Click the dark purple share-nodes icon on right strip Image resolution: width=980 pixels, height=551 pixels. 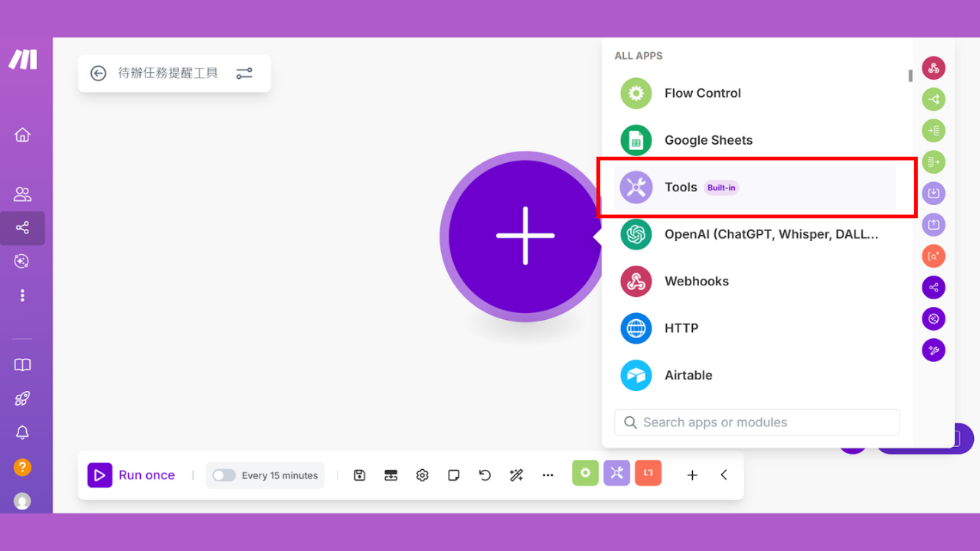tap(933, 288)
